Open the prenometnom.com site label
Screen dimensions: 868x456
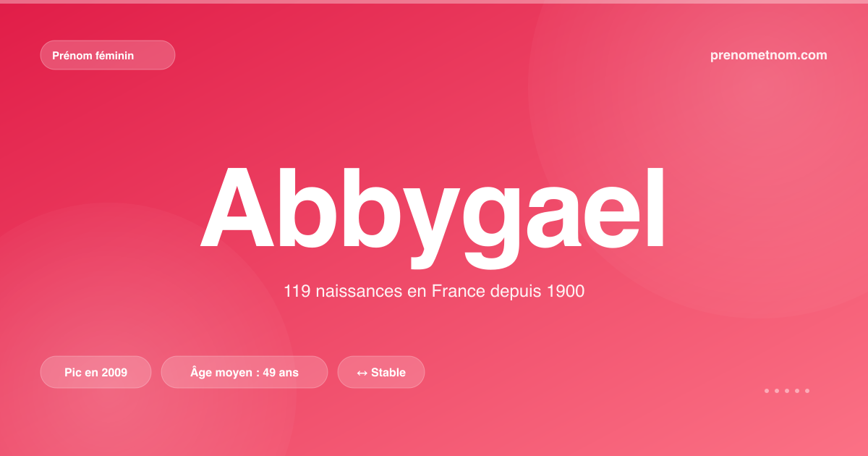[x=769, y=55]
